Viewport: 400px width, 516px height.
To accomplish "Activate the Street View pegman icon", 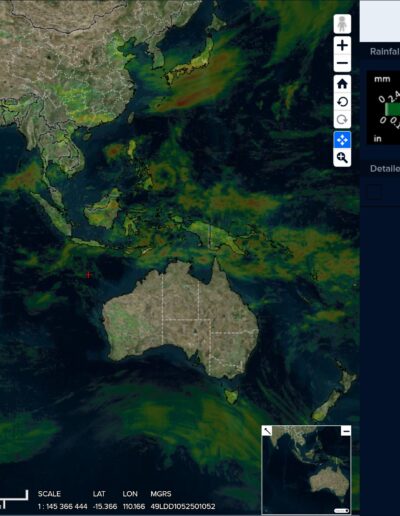I will click(342, 24).
